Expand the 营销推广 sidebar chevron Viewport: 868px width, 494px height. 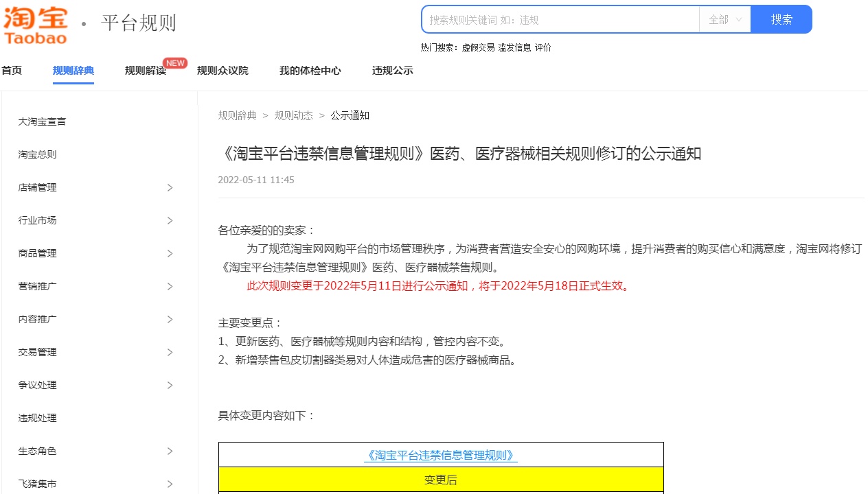point(170,286)
